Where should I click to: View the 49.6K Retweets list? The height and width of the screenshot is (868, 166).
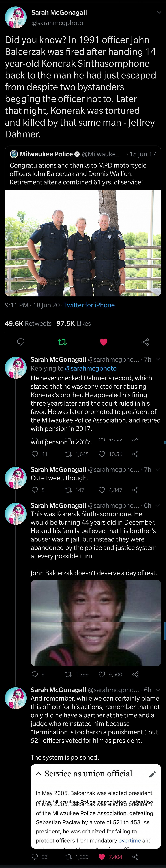(28, 324)
